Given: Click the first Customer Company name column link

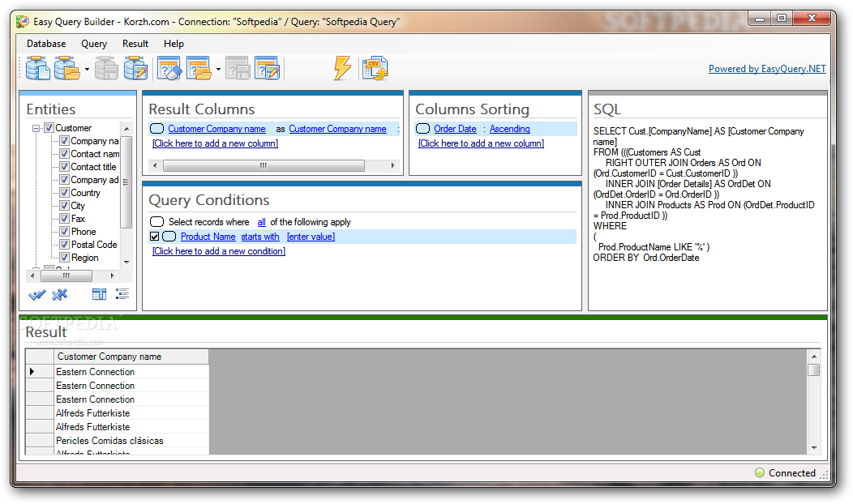Looking at the screenshot, I should (216, 129).
